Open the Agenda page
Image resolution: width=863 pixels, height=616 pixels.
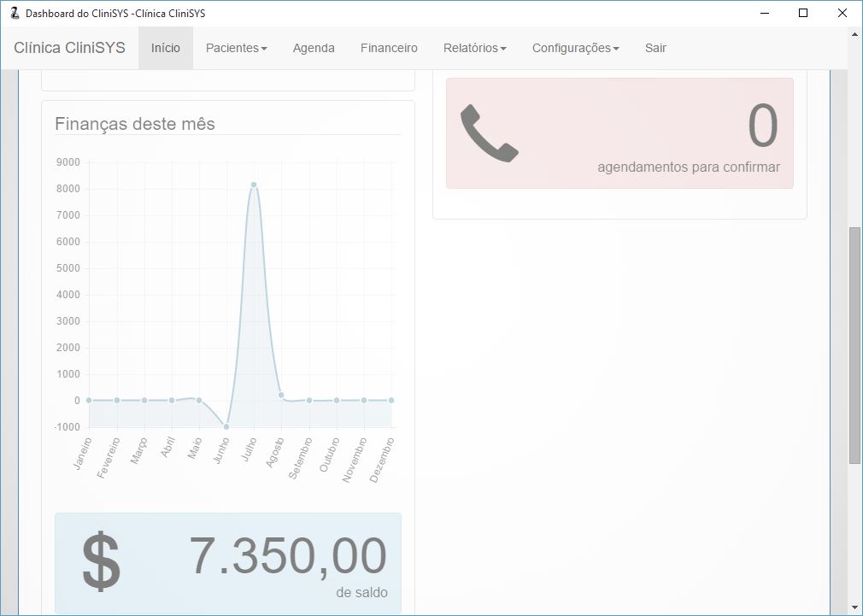point(314,48)
